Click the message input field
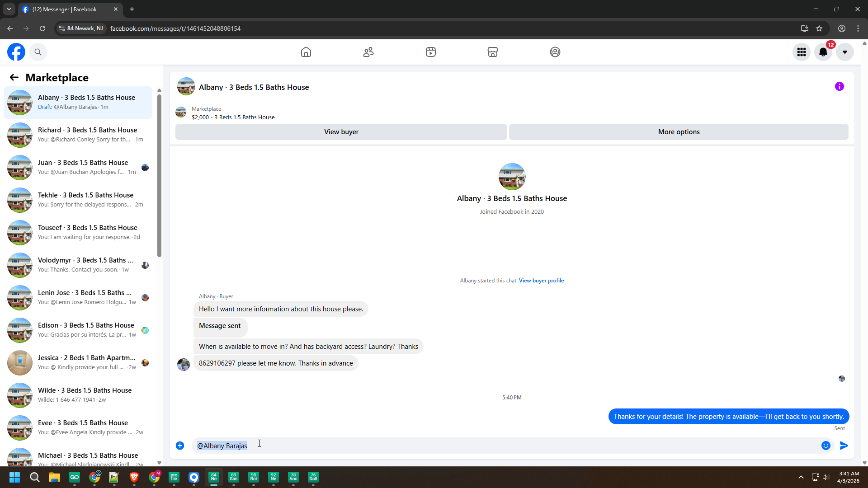Viewport: 868px width, 488px height. pyautogui.click(x=505, y=446)
